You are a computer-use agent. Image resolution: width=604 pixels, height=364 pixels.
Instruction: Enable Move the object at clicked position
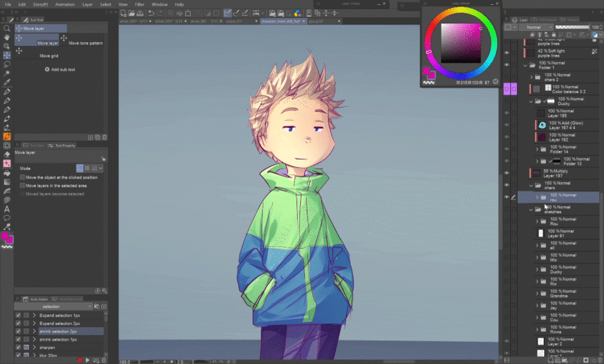coord(23,177)
